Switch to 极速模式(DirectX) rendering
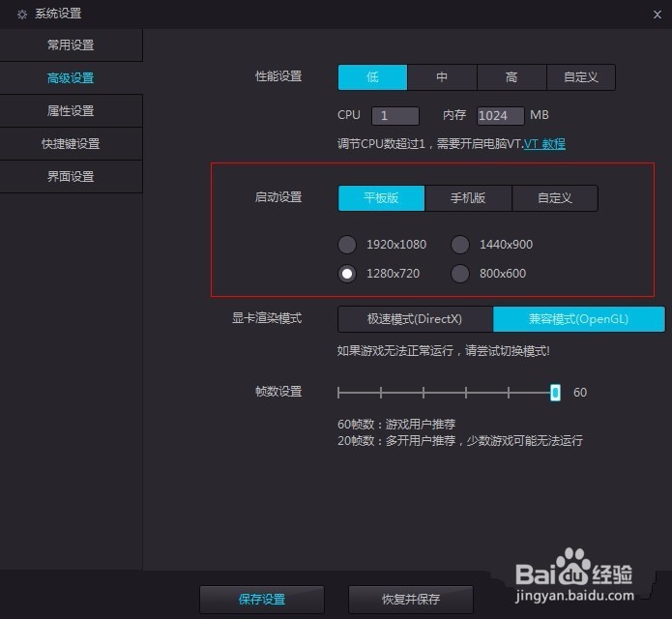The height and width of the screenshot is (619, 672). click(415, 319)
